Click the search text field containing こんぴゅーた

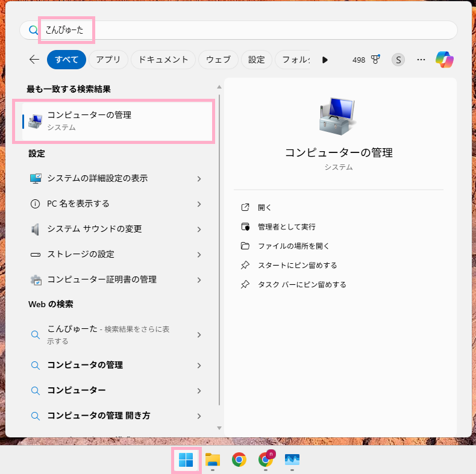click(239, 30)
